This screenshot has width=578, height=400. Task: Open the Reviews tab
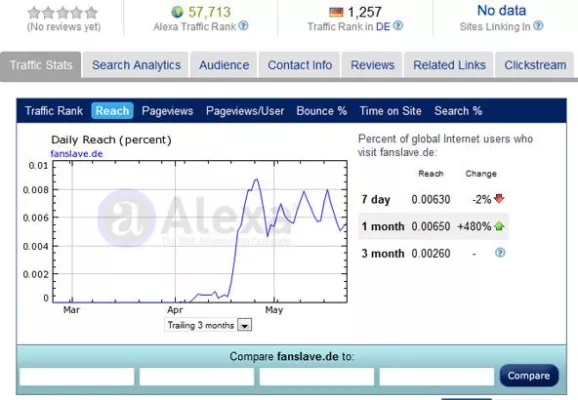tap(372, 65)
